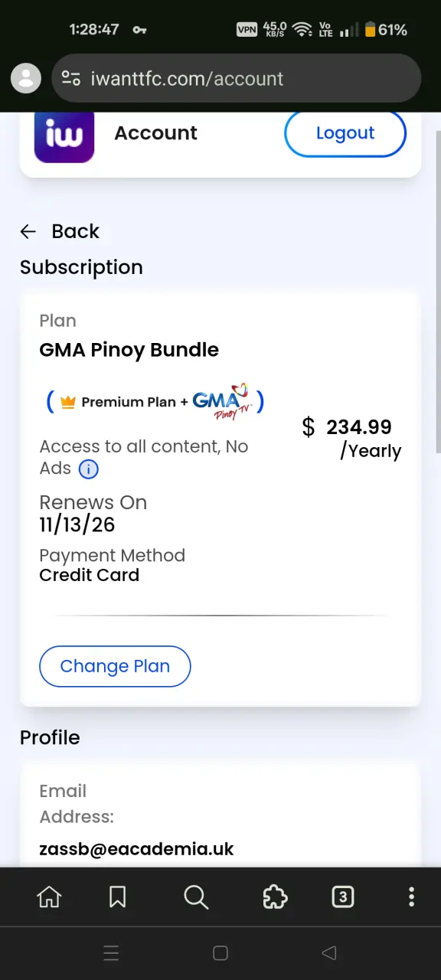Open browser home icon in bottom bar
Image resolution: width=441 pixels, height=980 pixels.
click(x=50, y=897)
